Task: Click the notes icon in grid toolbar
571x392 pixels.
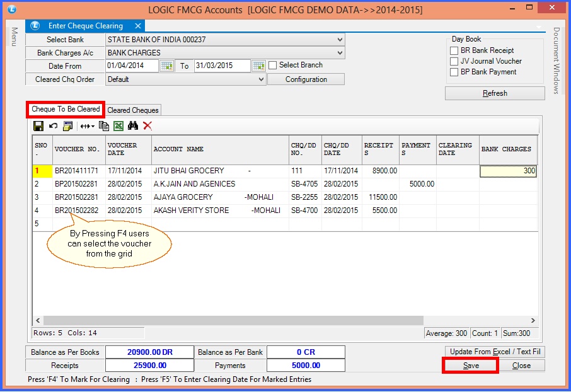Action: (67, 126)
